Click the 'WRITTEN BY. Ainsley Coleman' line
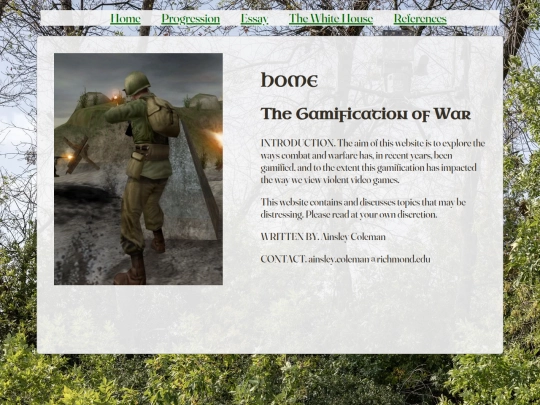The image size is (540, 405). pos(323,237)
